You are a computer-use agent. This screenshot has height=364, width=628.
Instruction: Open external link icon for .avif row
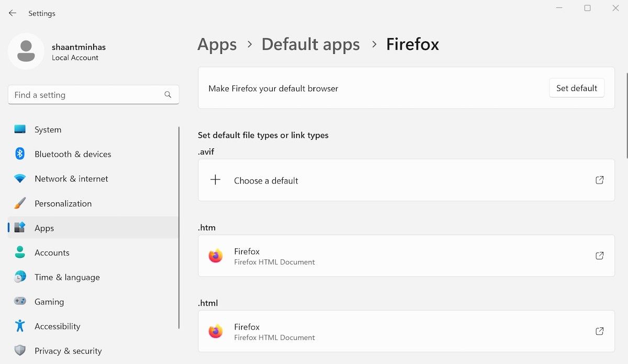(600, 180)
